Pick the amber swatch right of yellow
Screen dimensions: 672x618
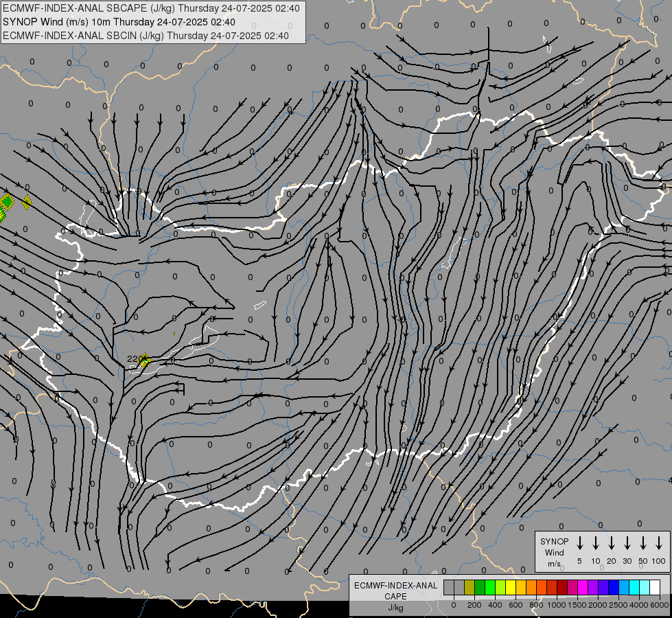[521, 587]
